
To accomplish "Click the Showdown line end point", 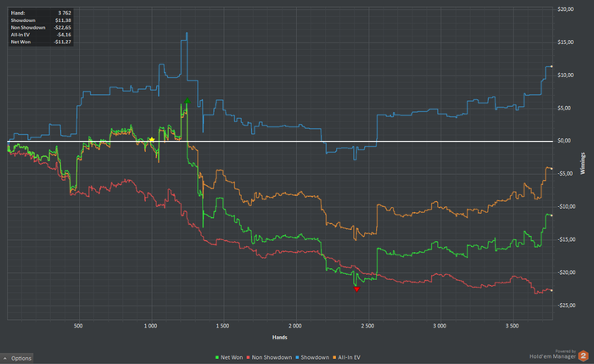I will click(x=552, y=67).
